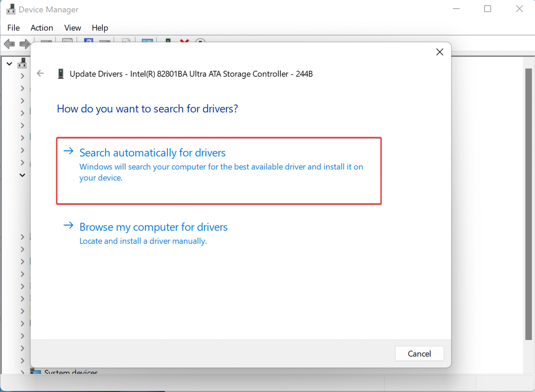This screenshot has width=535, height=392.
Task: Click the Device Manager icon in the title bar
Action: coord(11,9)
